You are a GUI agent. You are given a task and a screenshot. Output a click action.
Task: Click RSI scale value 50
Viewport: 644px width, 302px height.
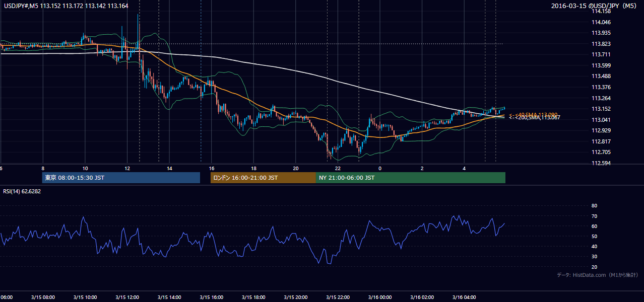(594, 236)
